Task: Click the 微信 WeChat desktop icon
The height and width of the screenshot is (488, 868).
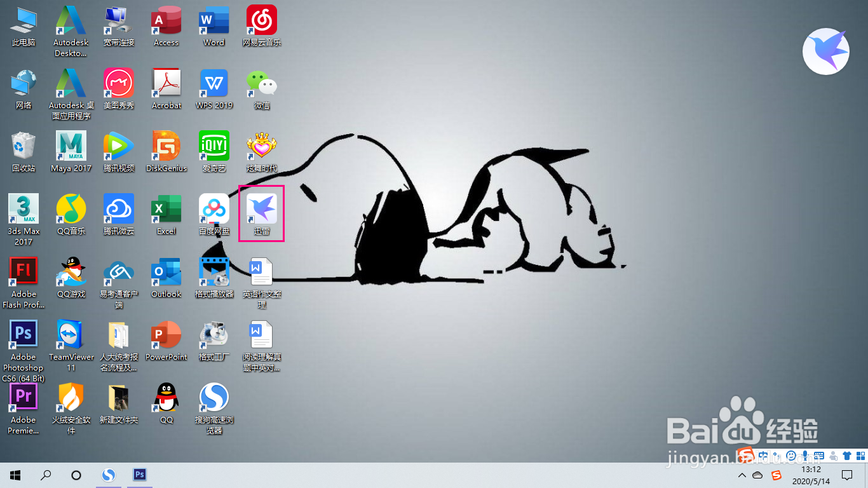Action: (262, 90)
